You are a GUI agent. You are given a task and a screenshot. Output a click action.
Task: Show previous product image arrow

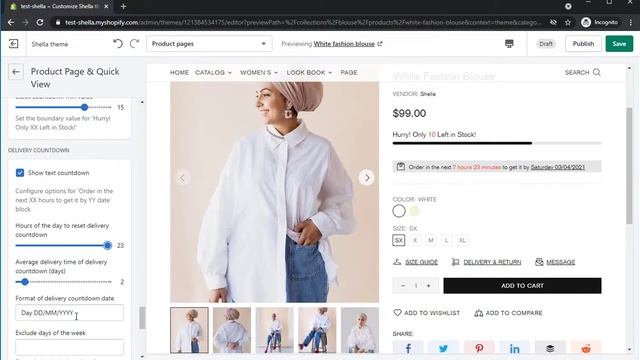click(x=182, y=178)
